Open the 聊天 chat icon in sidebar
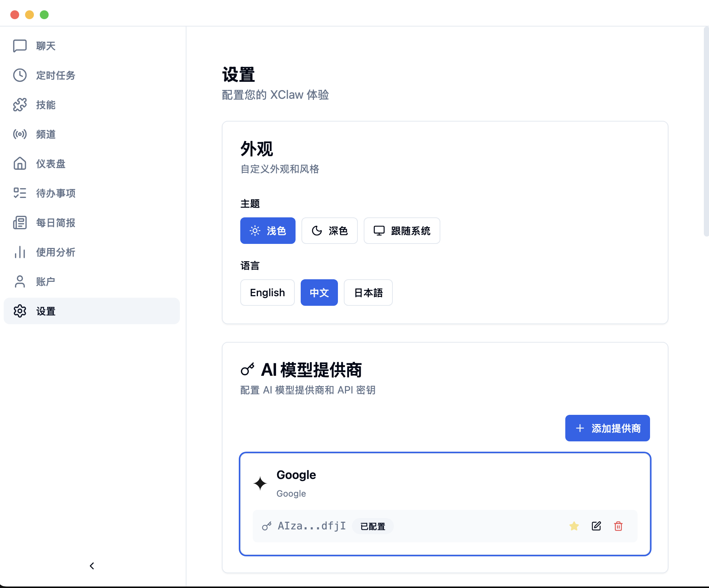 (20, 46)
